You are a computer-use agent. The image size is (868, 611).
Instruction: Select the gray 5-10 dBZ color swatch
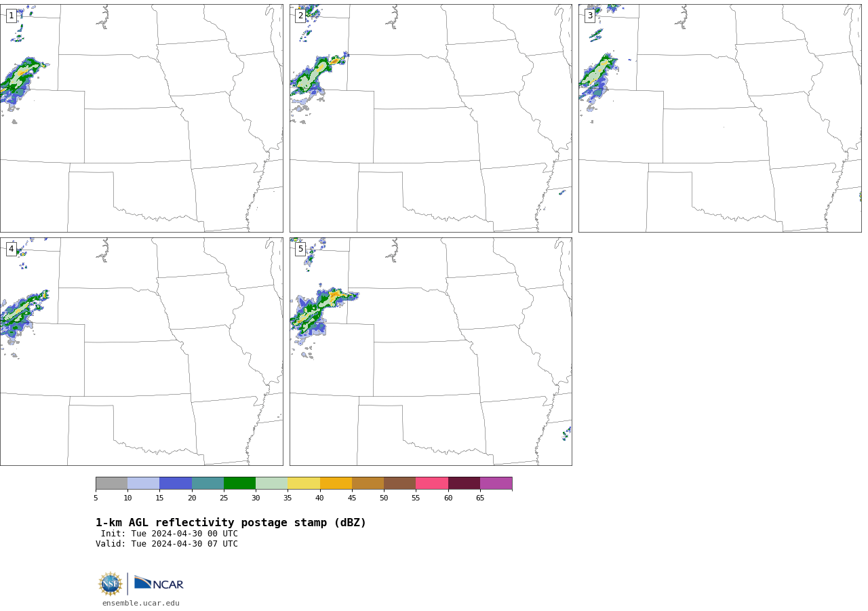click(112, 483)
